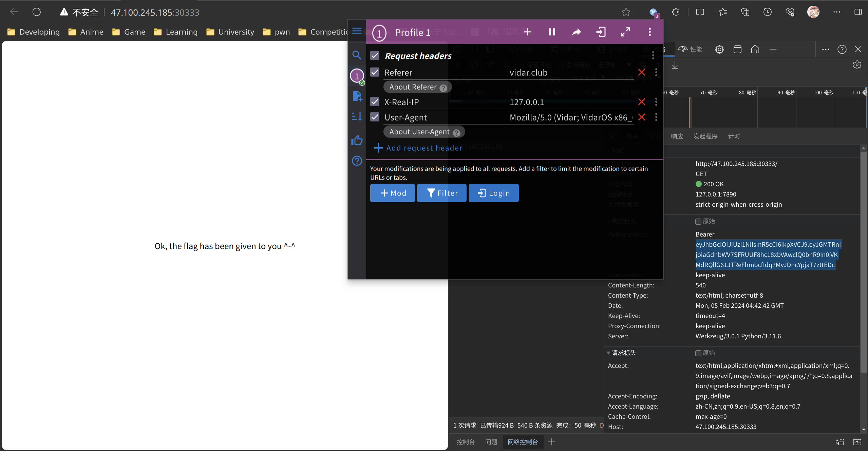
Task: Toggle the Request headers master checkbox
Action: 375,56
